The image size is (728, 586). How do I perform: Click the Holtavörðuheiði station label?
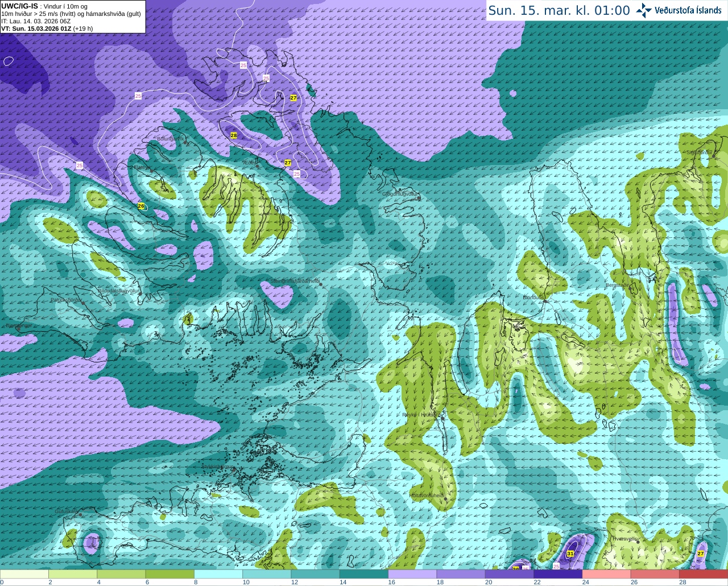(427, 496)
